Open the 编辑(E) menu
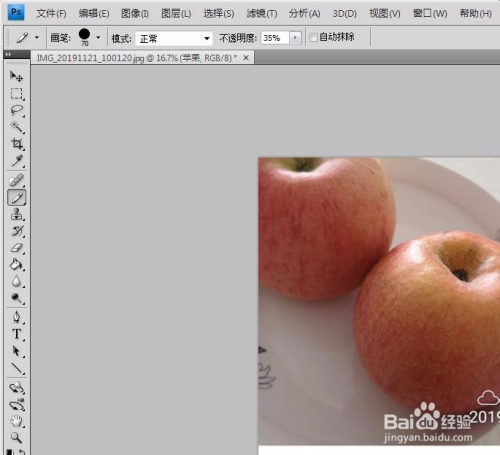 [x=94, y=14]
